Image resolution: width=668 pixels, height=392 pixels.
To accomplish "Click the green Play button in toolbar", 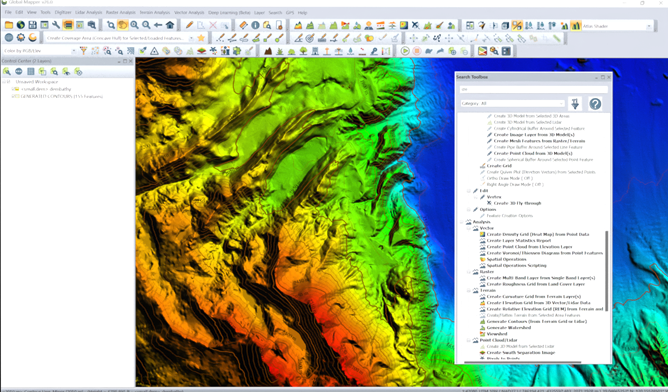I will tap(405, 51).
